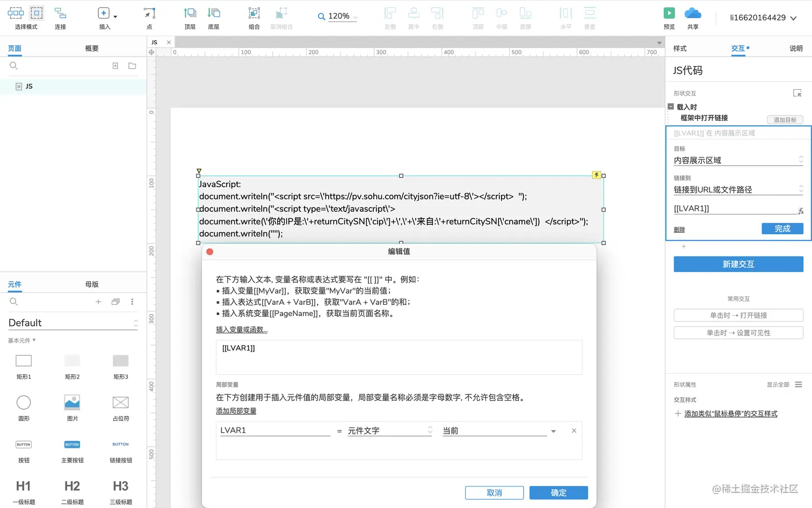Select the contained selection mode icon
The width and height of the screenshot is (812, 508).
[x=37, y=13]
